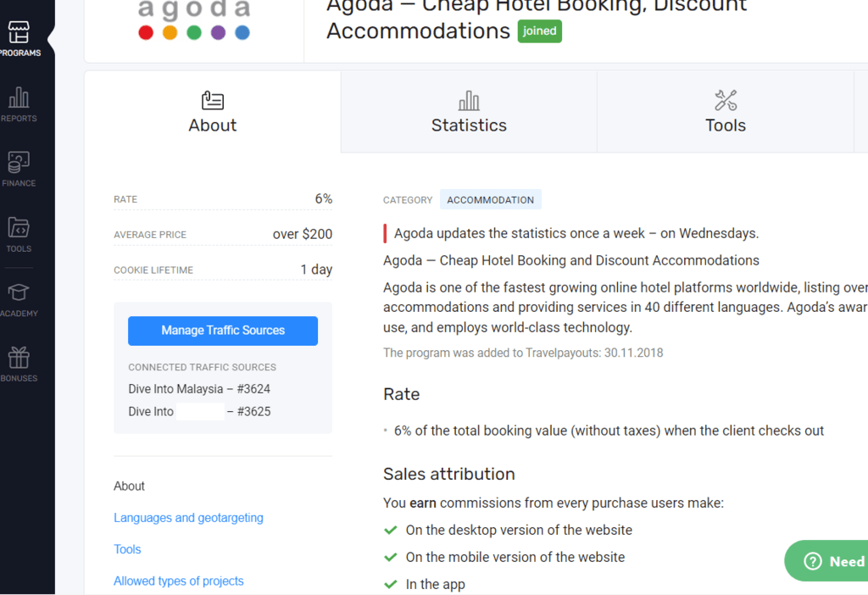Click the ACCOMMODATION category tag

pos(490,200)
